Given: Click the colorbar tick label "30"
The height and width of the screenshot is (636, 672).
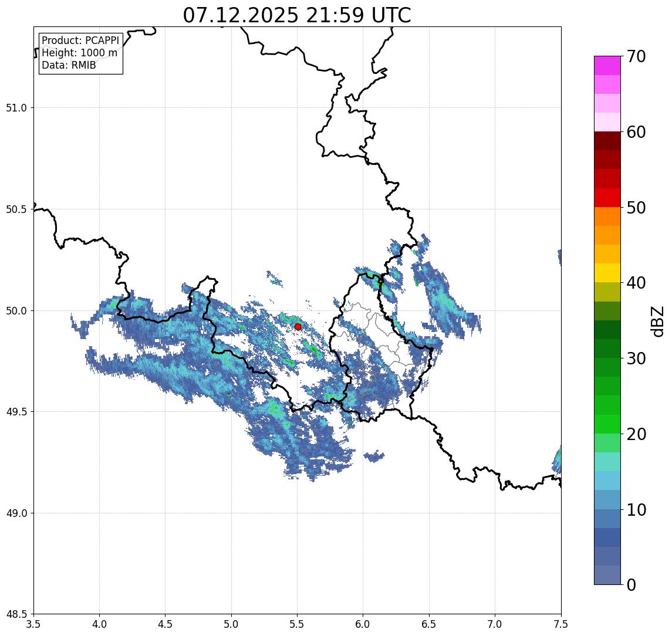Looking at the screenshot, I should point(636,358).
